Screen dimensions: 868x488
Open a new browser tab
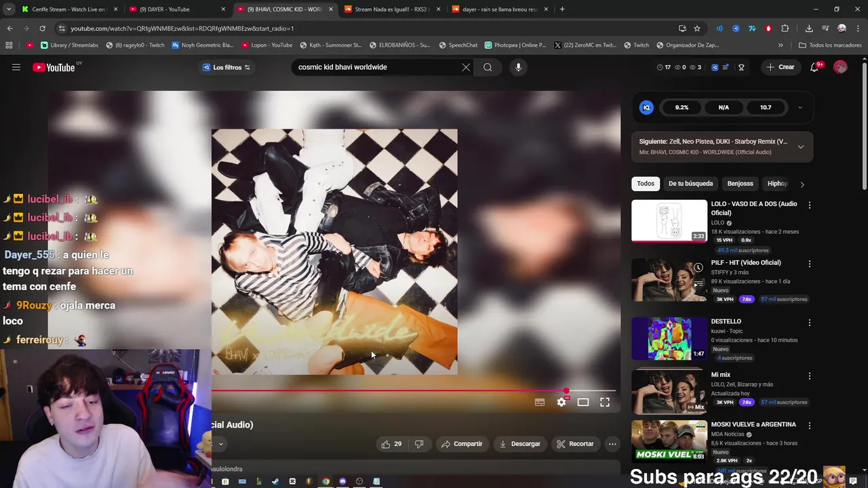(x=562, y=9)
